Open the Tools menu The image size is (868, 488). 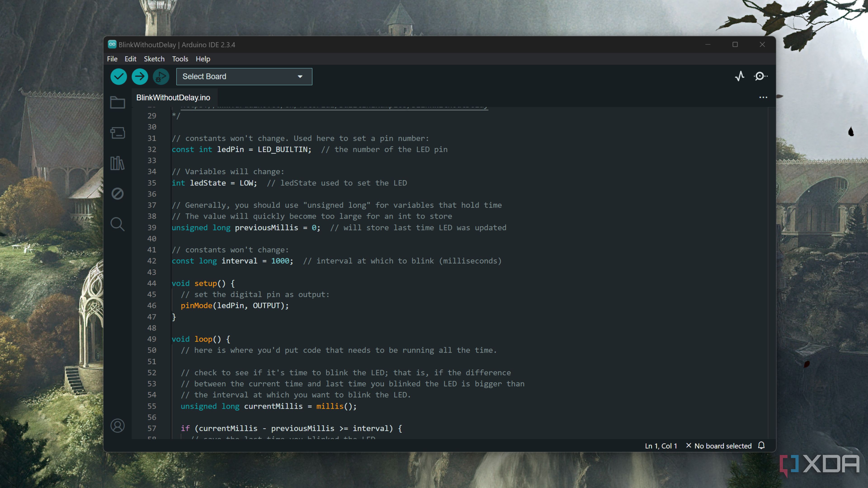click(x=180, y=59)
